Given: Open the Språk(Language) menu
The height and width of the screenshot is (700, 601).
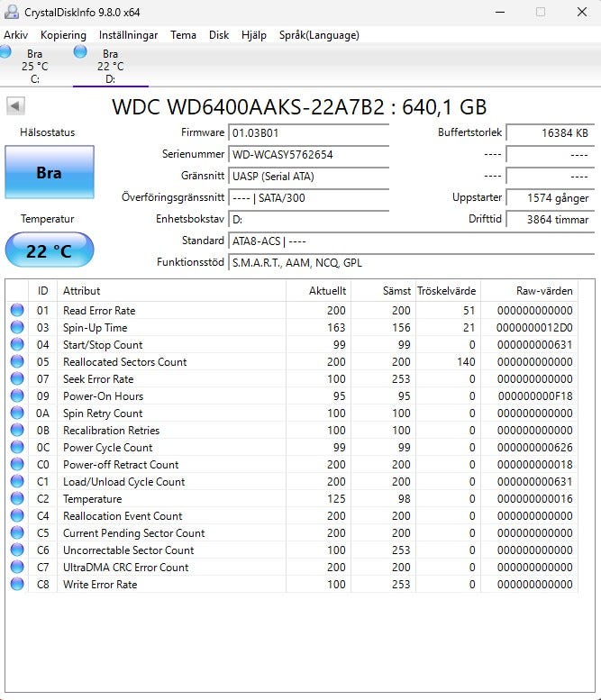Looking at the screenshot, I should (x=319, y=35).
